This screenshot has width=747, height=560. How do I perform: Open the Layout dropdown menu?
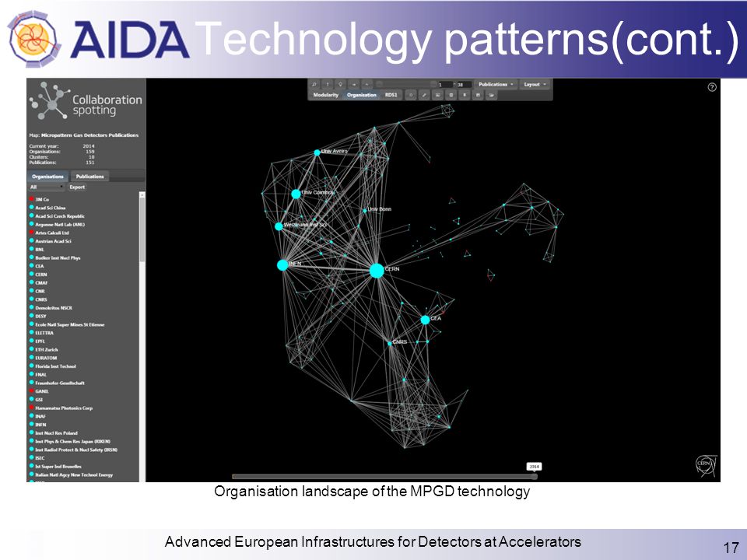535,84
